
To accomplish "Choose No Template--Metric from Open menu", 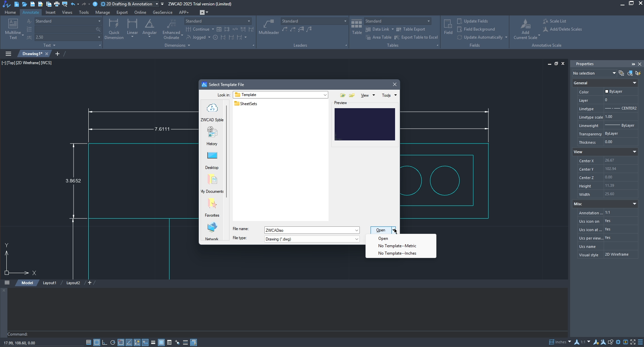I will tap(397, 246).
